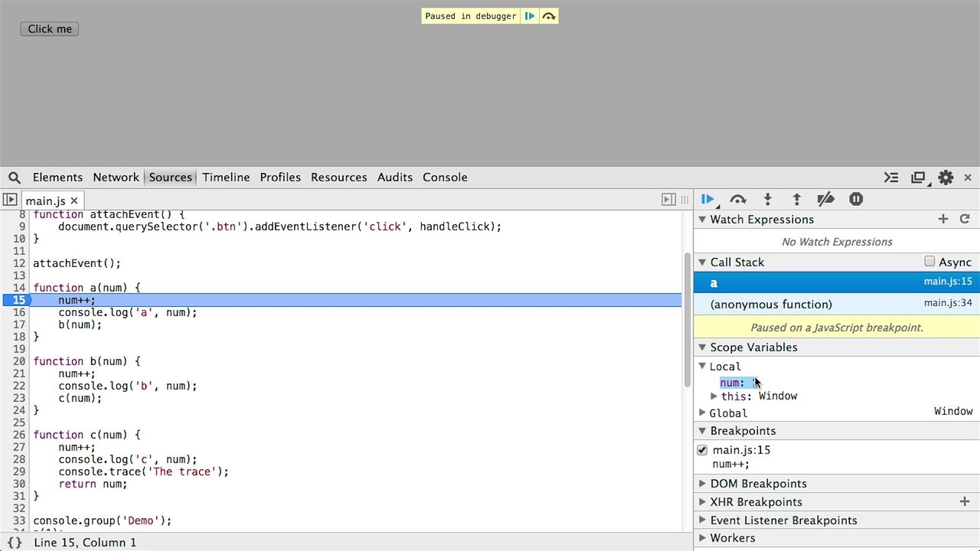The height and width of the screenshot is (551, 980).
Task: Step into next function call
Action: click(768, 200)
